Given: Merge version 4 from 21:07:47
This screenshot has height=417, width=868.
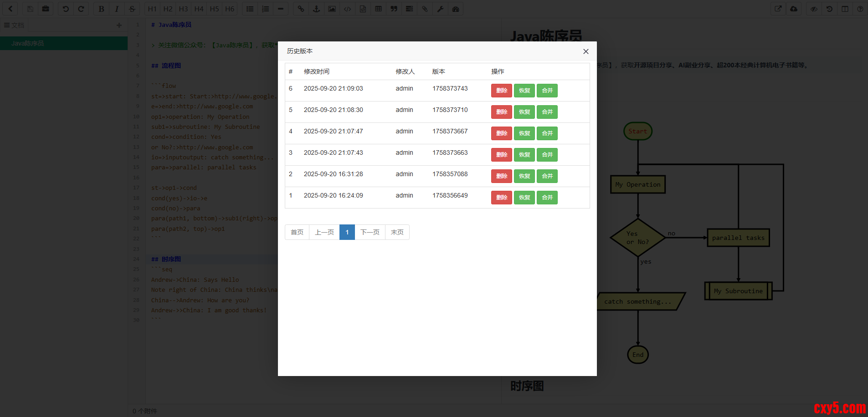Looking at the screenshot, I should point(547,133).
